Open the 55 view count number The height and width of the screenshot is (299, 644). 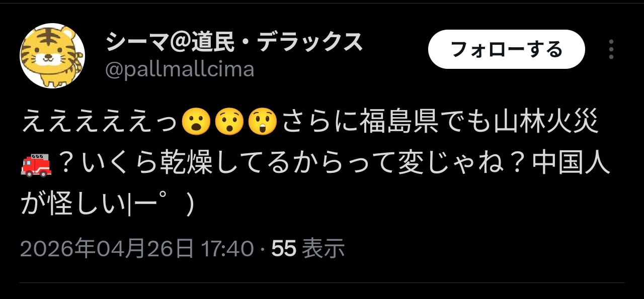[284, 248]
